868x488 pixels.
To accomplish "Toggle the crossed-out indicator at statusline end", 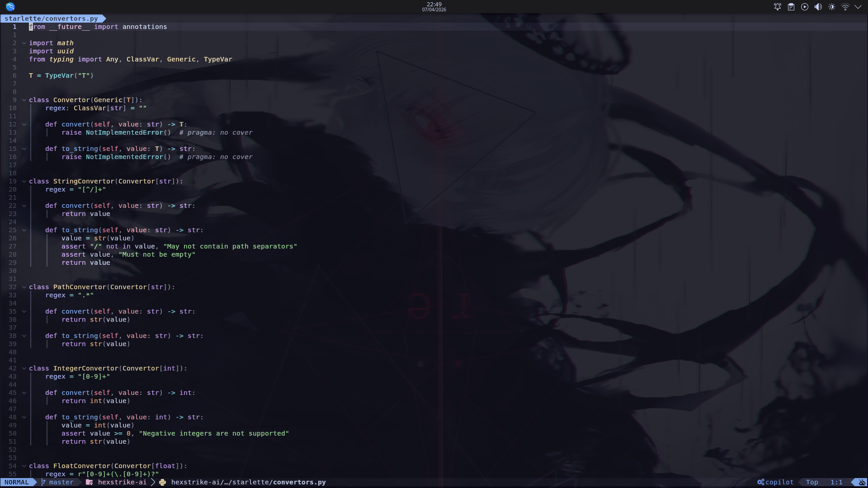I will [x=862, y=482].
